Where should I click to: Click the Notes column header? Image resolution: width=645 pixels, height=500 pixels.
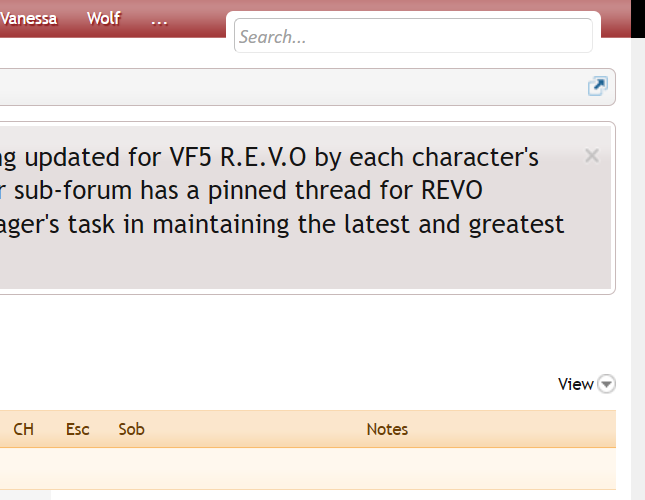(387, 429)
